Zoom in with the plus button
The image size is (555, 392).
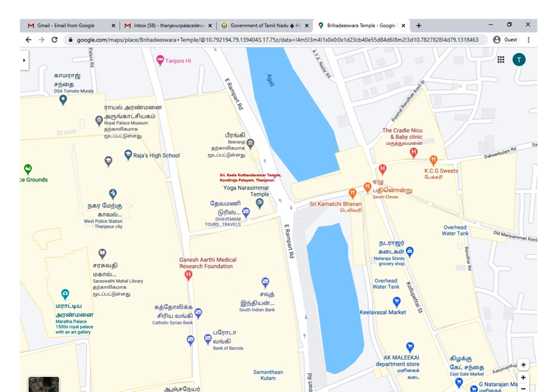click(523, 378)
